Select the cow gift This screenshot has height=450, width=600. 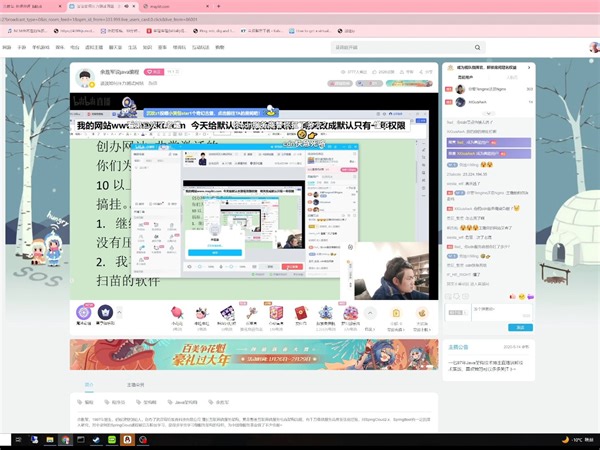tap(202, 313)
